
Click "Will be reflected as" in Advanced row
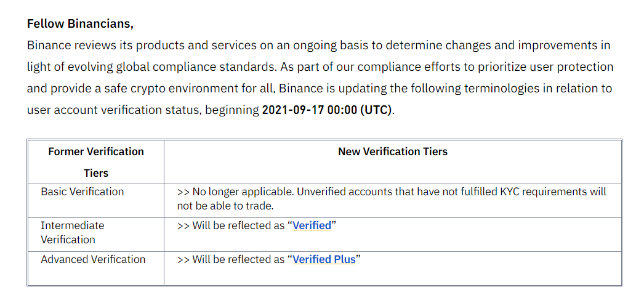(238, 259)
